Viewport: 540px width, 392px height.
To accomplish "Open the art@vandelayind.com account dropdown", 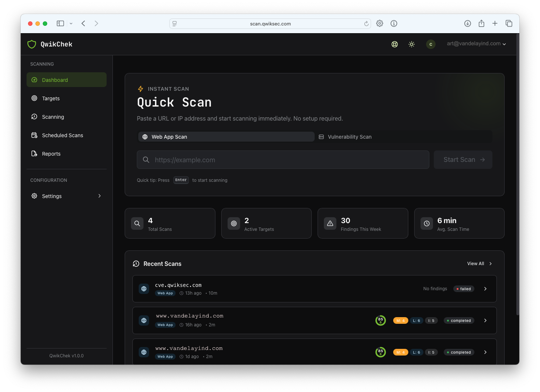I will click(x=476, y=44).
